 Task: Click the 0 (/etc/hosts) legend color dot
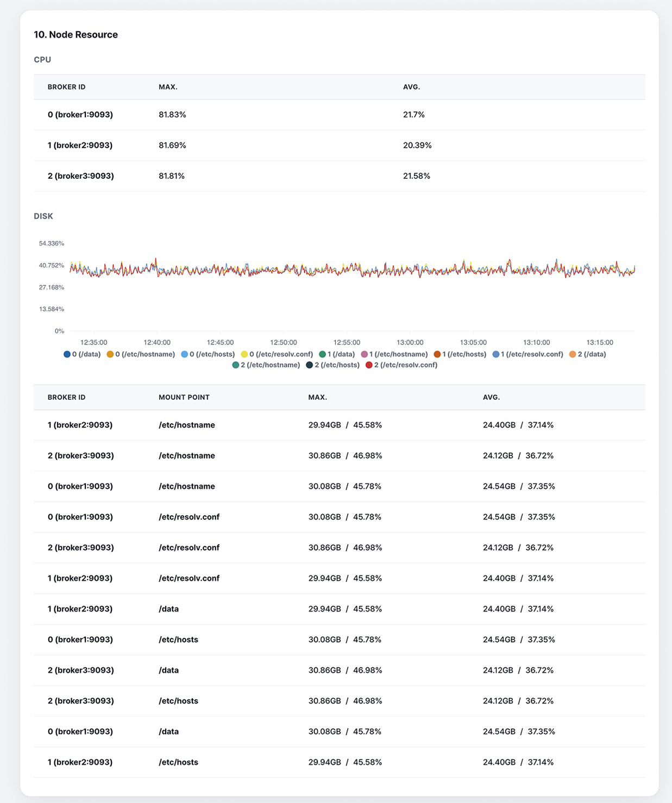tap(185, 354)
